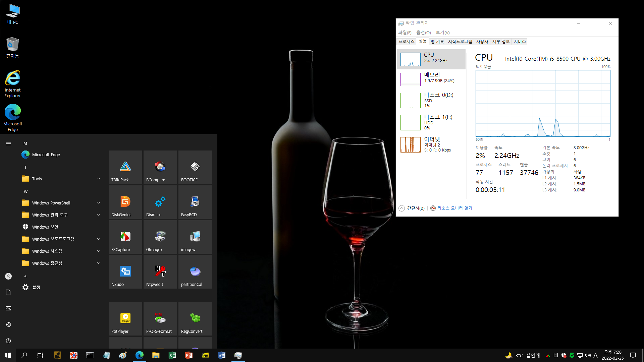This screenshot has height=362, width=644.
Task: Switch to the 세부 정보 tab
Action: [501, 42]
